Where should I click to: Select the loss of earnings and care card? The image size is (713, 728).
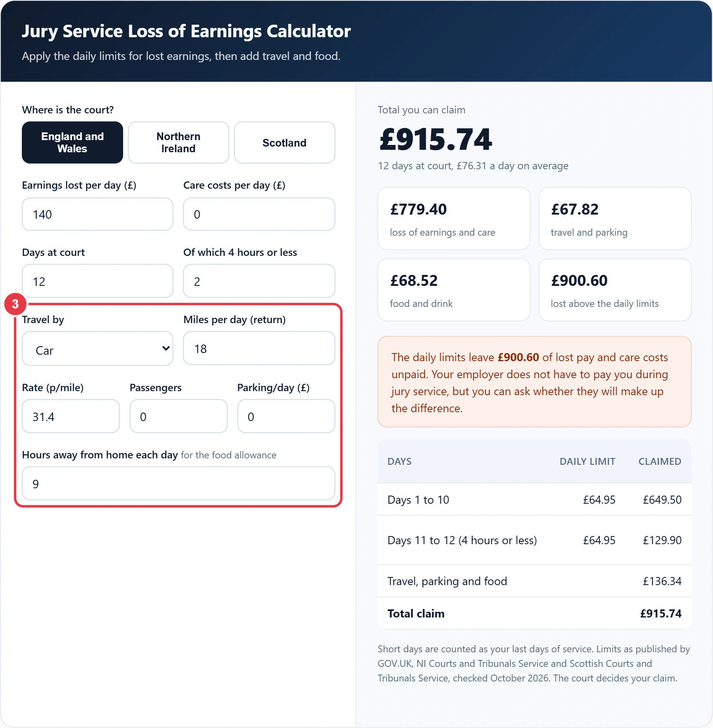pos(454,219)
